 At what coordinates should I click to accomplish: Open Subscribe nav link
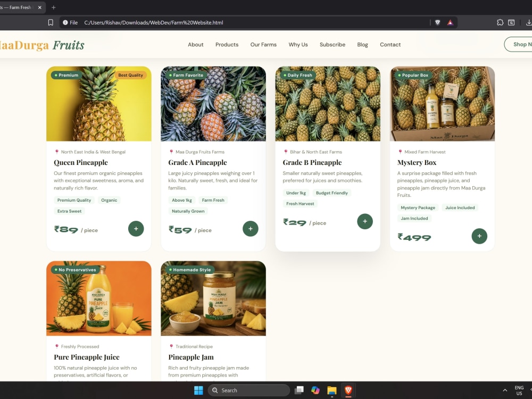coord(332,45)
